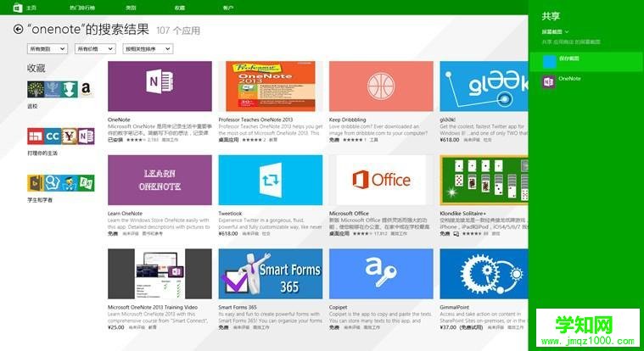Open the blue gleek app tile

click(484, 86)
